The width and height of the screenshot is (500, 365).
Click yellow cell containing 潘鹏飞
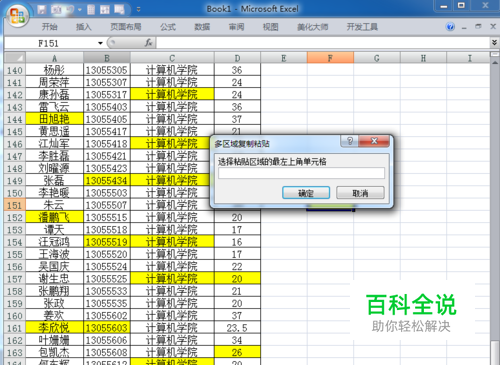pos(54,218)
